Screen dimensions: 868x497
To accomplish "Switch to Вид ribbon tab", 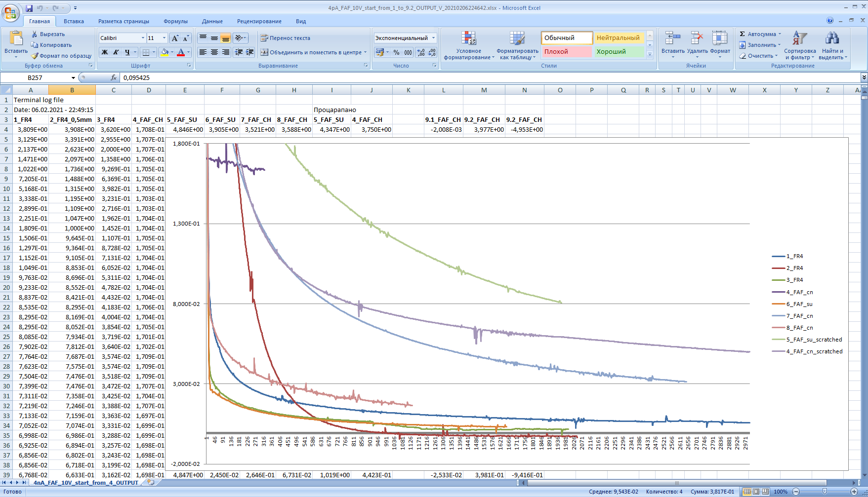I will click(301, 21).
